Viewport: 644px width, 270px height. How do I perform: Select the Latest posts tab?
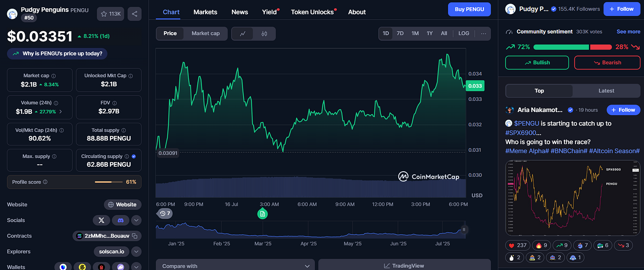pyautogui.click(x=606, y=91)
